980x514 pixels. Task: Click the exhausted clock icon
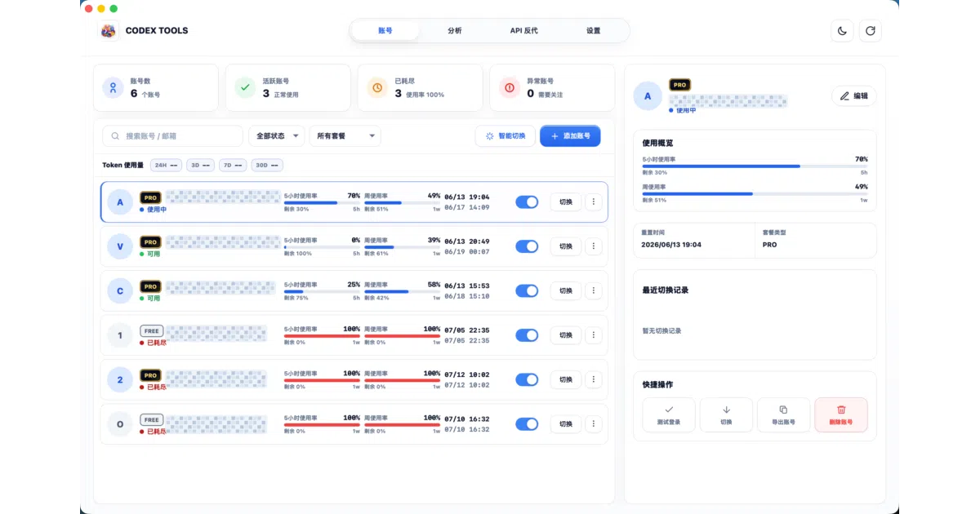click(x=377, y=87)
